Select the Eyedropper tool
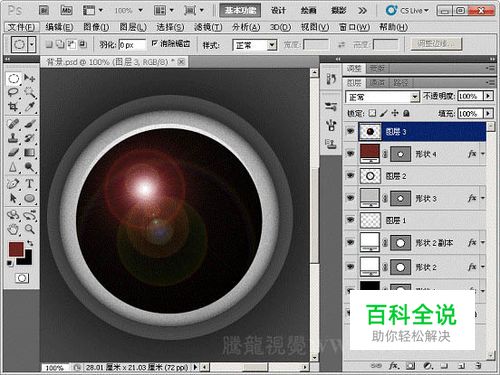The width and height of the screenshot is (500, 375). 30,107
